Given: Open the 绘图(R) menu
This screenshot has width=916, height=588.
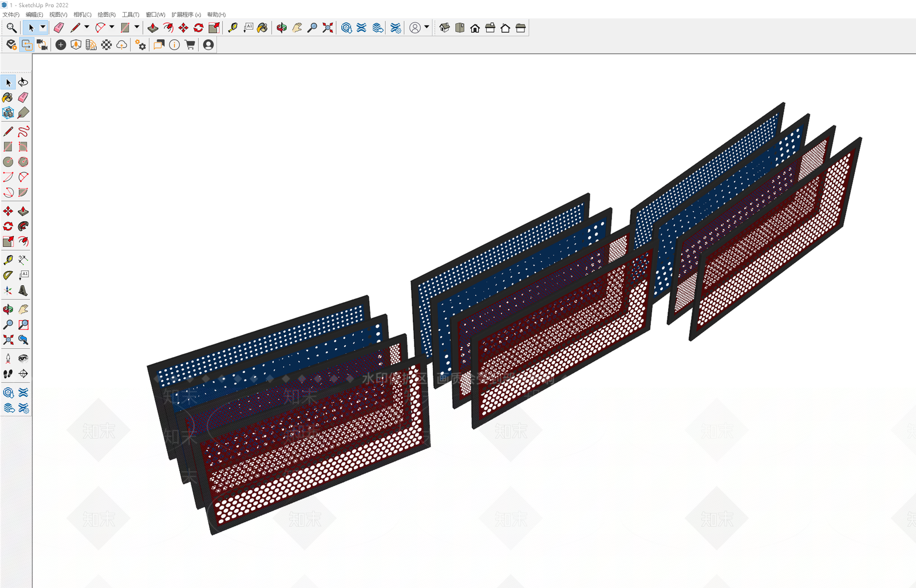Looking at the screenshot, I should 106,14.
